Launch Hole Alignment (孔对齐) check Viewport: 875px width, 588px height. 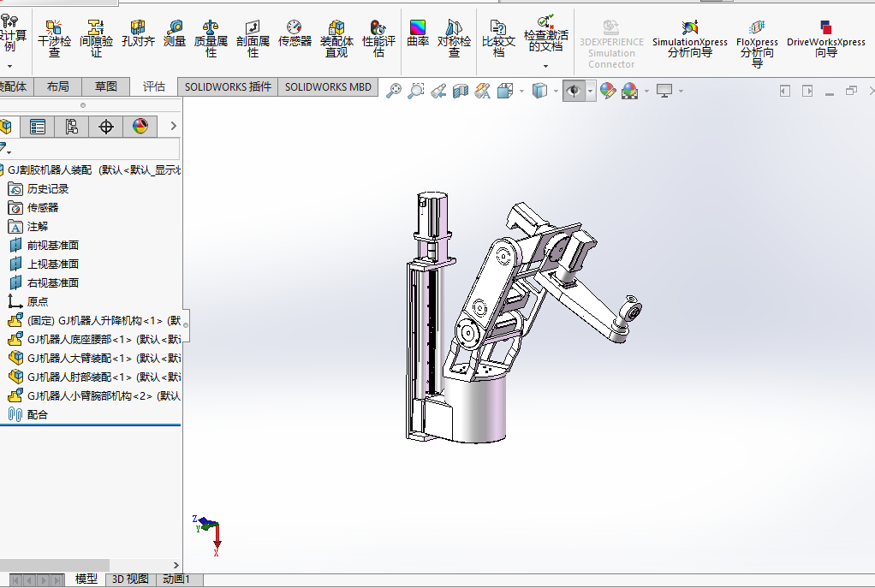coord(138,33)
